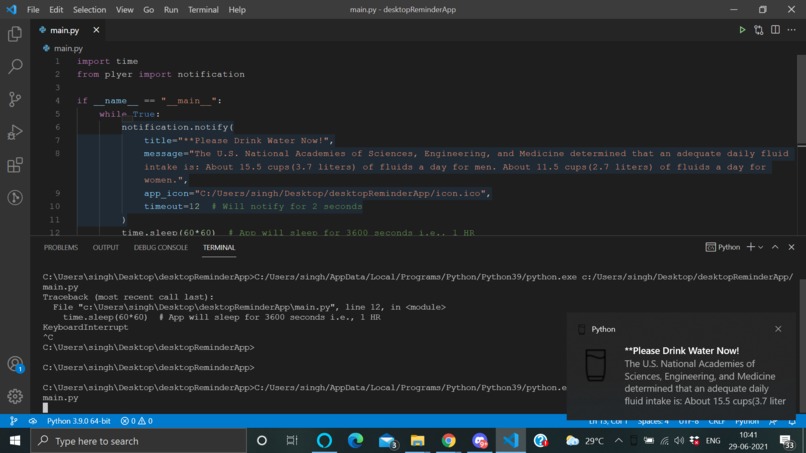Split the editor to the right
The height and width of the screenshot is (453, 806).
point(775,30)
